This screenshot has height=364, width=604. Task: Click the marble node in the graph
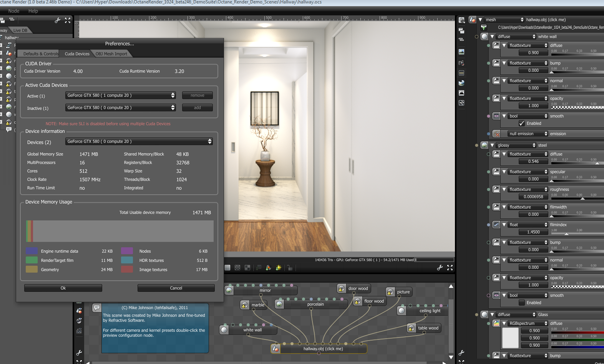coord(253,305)
